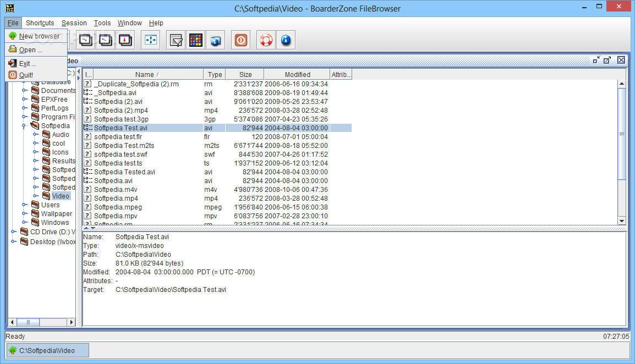Expand the Icons subfolder node
The height and width of the screenshot is (364, 635).
pyautogui.click(x=35, y=152)
